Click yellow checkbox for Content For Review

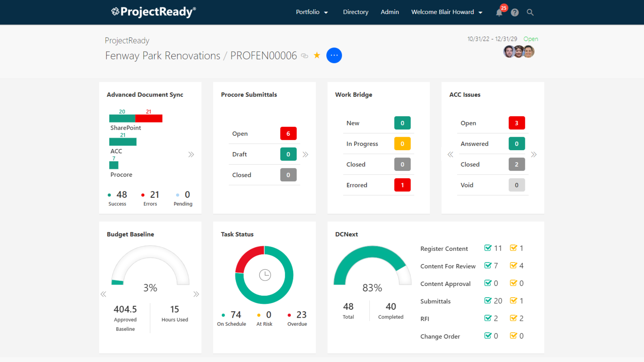(513, 265)
